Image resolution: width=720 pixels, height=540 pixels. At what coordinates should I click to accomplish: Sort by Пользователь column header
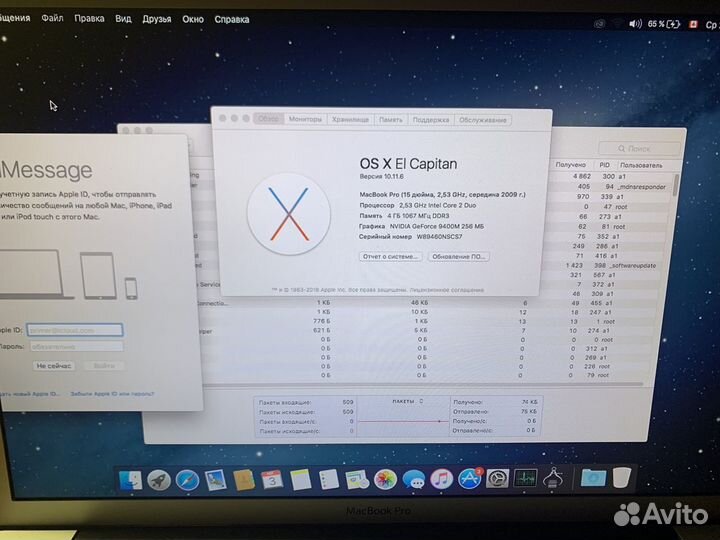pyautogui.click(x=641, y=165)
